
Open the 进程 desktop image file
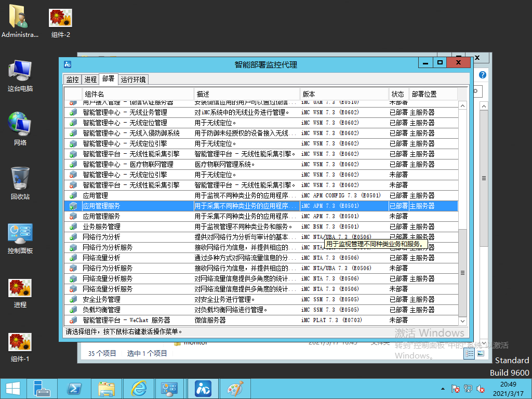(20, 293)
